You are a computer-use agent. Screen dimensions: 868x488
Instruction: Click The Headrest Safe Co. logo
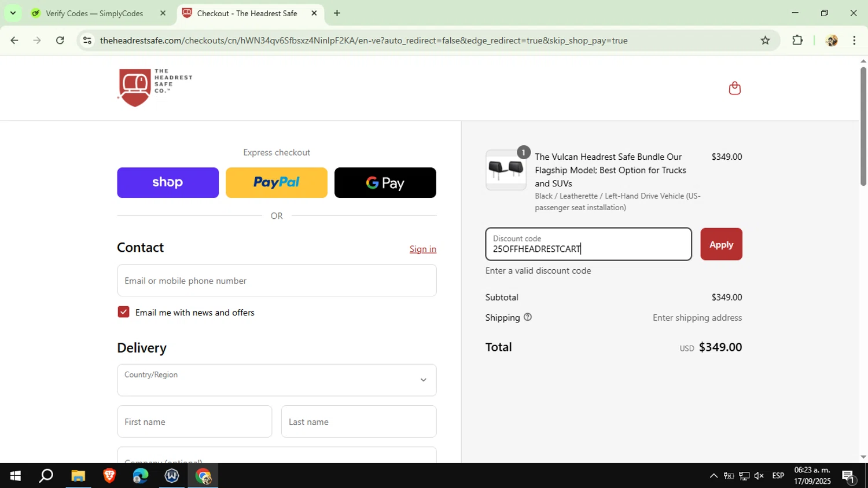pyautogui.click(x=155, y=87)
